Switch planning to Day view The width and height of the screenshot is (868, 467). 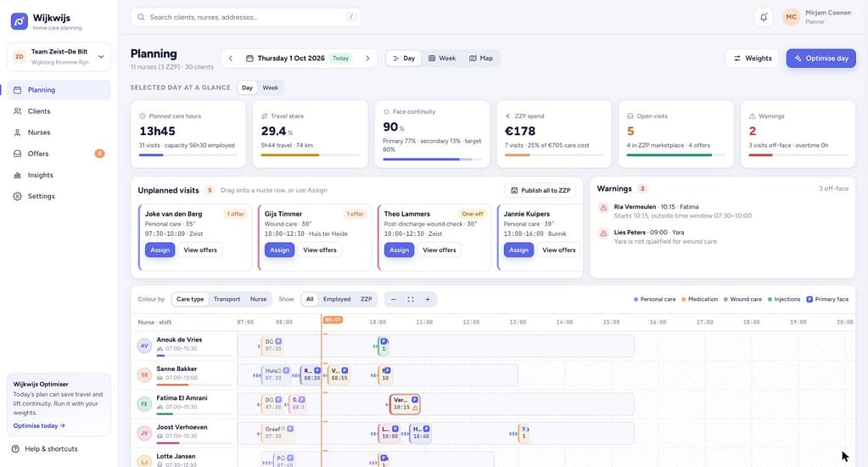(x=404, y=59)
